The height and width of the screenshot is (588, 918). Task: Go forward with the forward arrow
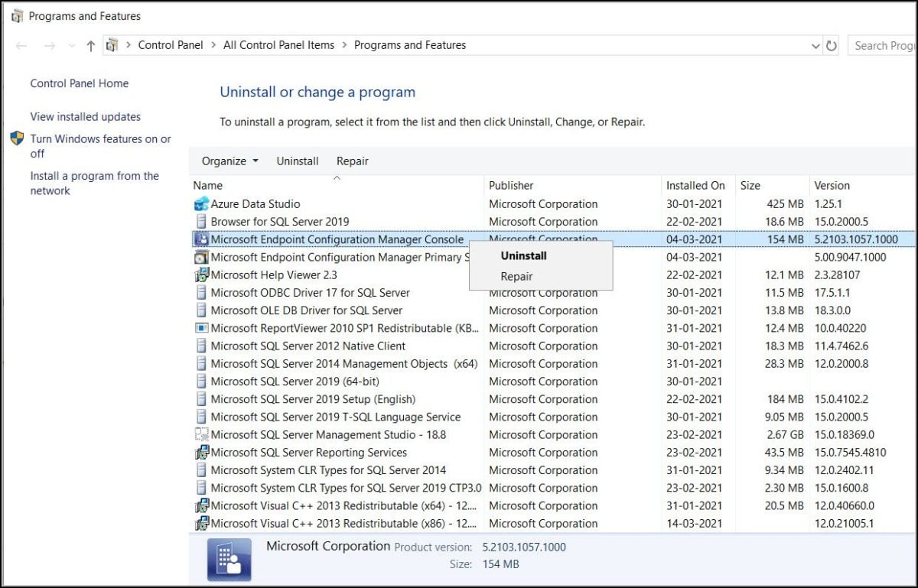(50, 46)
